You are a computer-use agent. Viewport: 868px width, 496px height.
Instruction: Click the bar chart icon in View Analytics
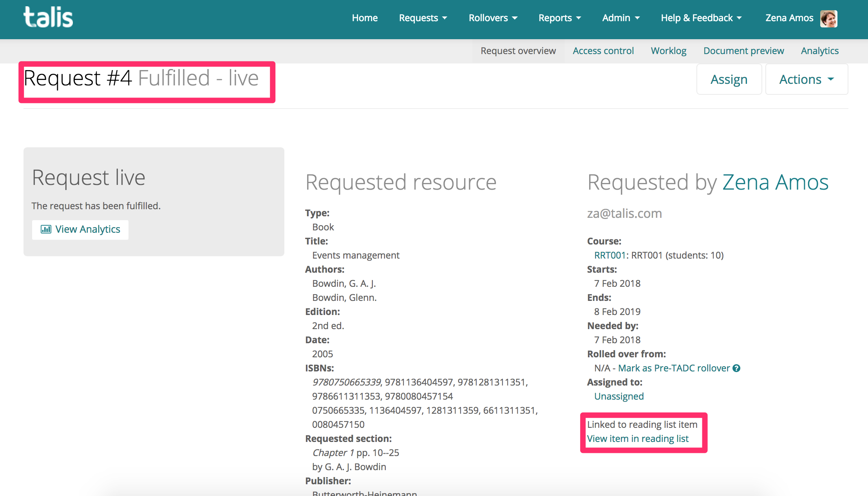(46, 229)
